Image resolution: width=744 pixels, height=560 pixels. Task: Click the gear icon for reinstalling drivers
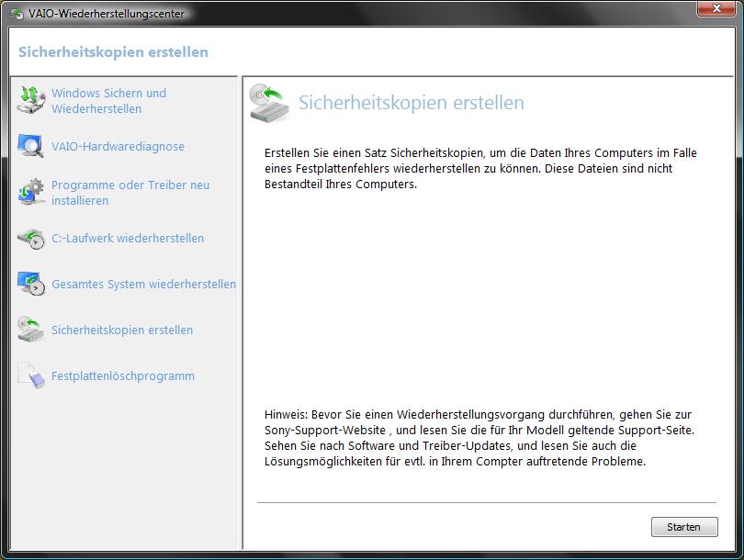click(30, 192)
